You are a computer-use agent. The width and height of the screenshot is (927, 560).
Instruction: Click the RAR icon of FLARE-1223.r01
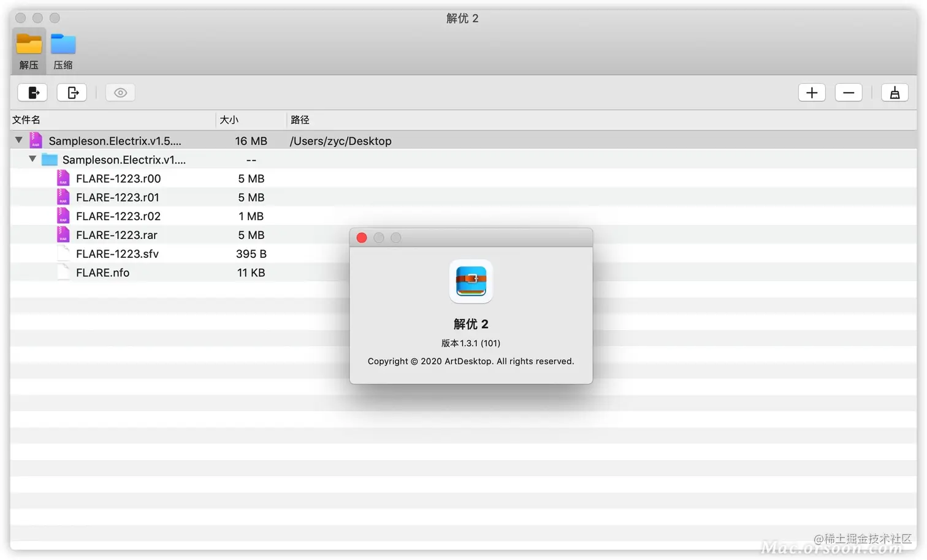tap(63, 197)
